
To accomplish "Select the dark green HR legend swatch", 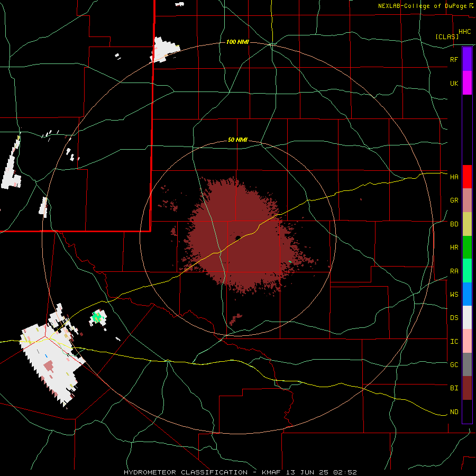I will [467, 248].
